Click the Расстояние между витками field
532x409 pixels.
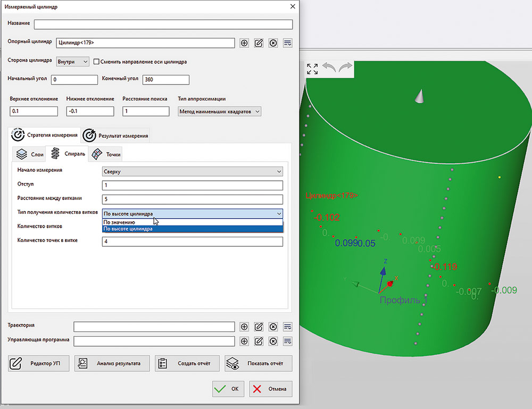coord(193,199)
